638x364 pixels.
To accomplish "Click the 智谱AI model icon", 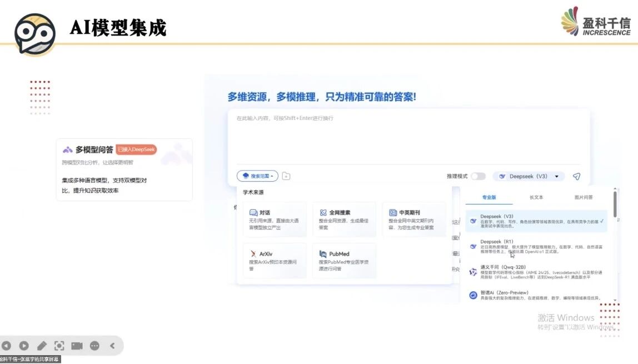I will click(x=473, y=295).
